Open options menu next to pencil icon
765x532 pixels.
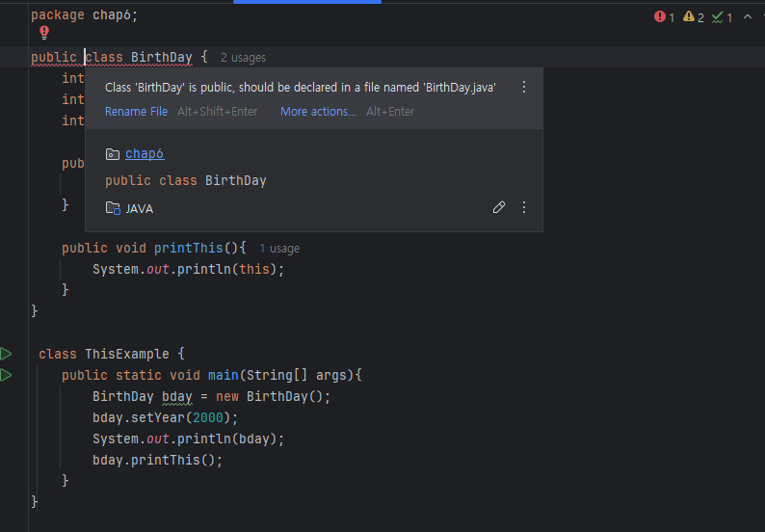tap(524, 207)
